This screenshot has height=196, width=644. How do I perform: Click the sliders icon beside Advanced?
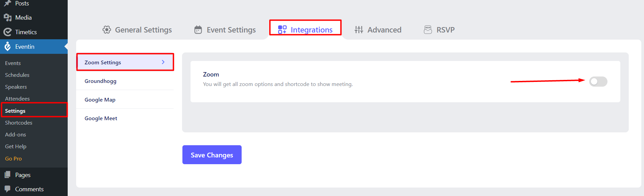point(359,30)
